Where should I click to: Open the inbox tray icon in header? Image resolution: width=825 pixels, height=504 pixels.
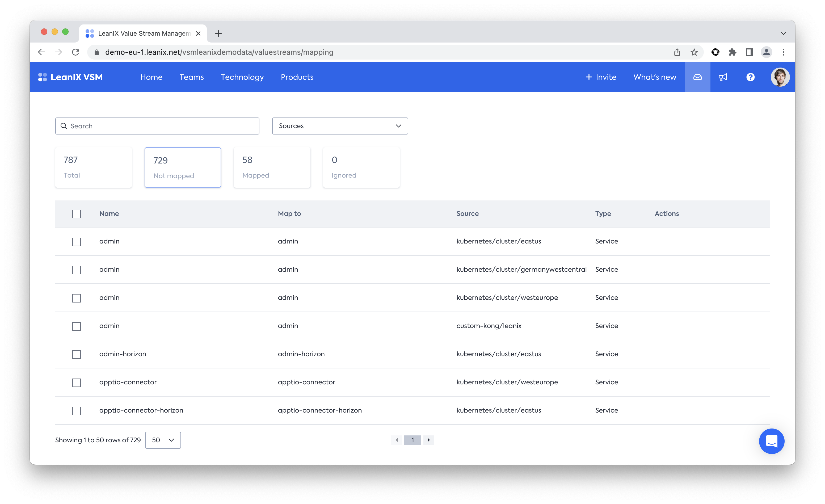point(697,77)
